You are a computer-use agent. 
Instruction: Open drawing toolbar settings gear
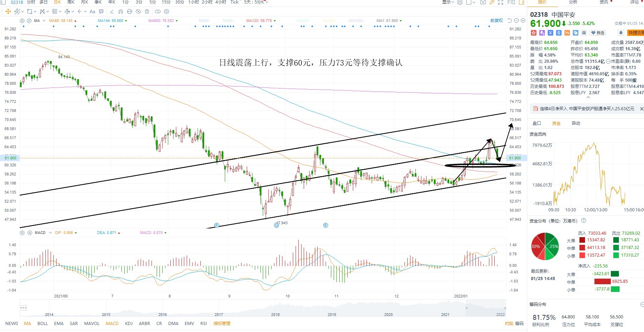pos(166,12)
